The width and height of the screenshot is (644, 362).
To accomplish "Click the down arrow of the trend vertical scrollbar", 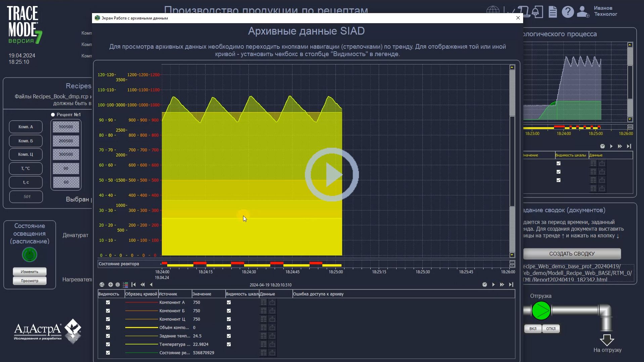I will (512, 255).
